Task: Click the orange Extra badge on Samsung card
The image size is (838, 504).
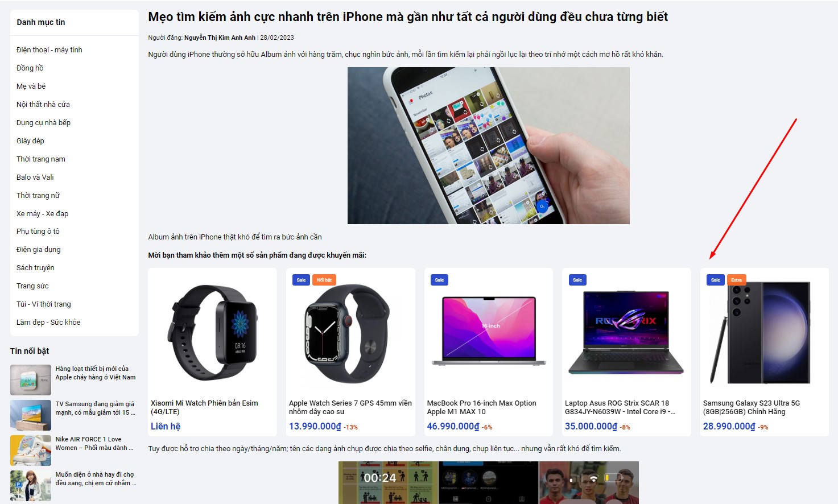Action: [x=736, y=280]
